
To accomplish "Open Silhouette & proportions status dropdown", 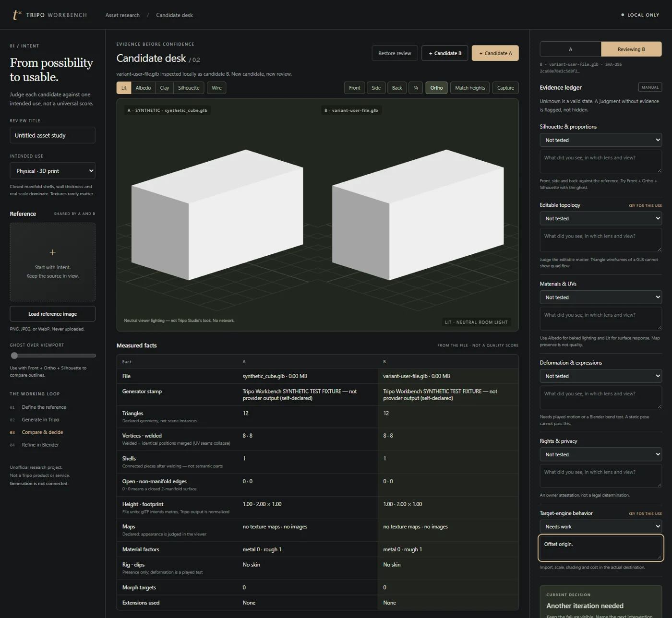I will [601, 140].
